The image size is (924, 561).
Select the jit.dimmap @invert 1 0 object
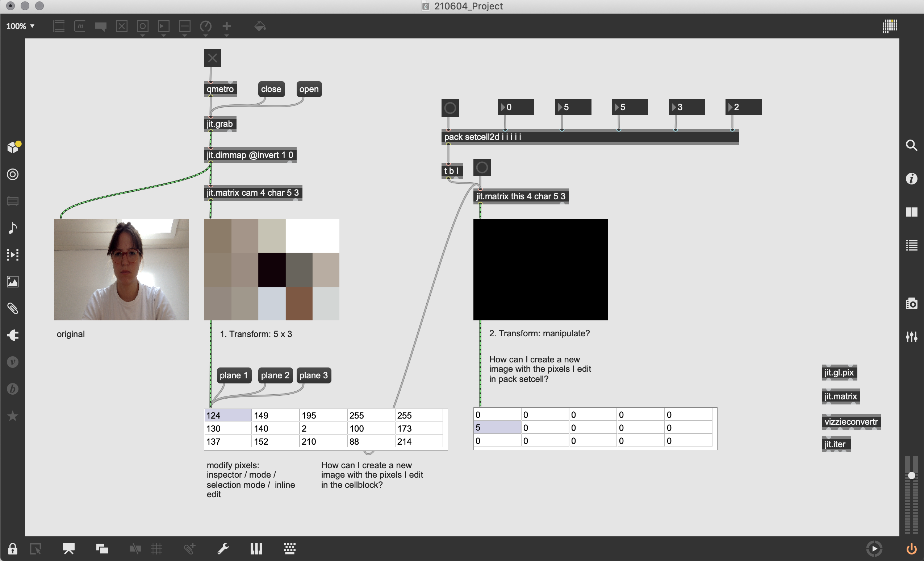click(x=250, y=155)
